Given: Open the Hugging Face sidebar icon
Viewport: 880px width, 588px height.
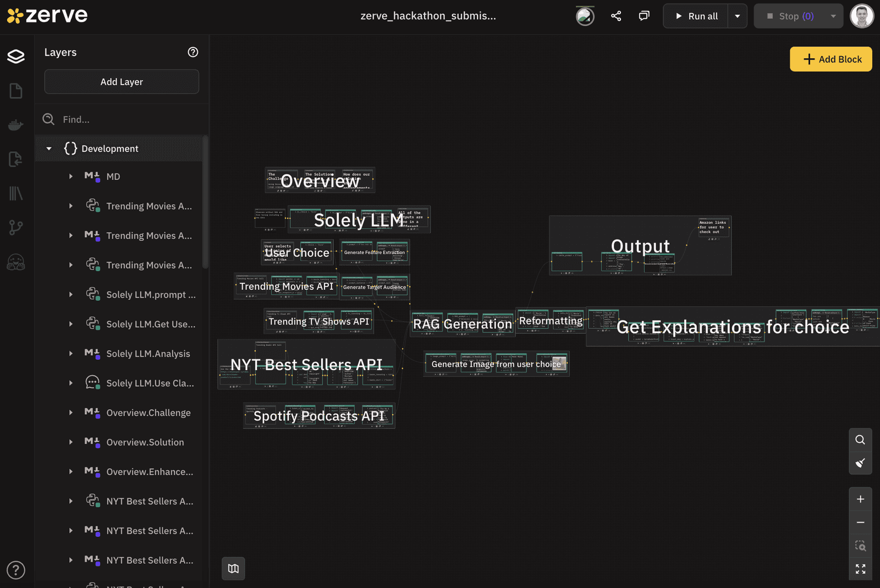Looking at the screenshot, I should 16,262.
